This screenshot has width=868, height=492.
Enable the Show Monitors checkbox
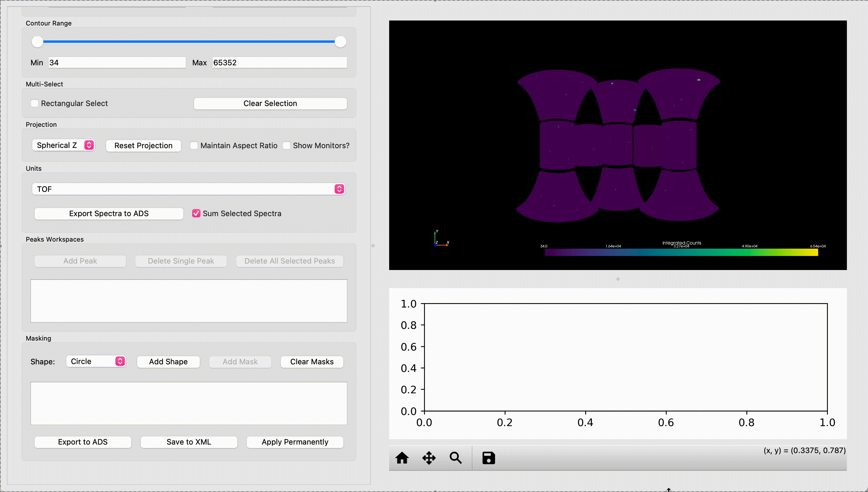click(x=286, y=145)
